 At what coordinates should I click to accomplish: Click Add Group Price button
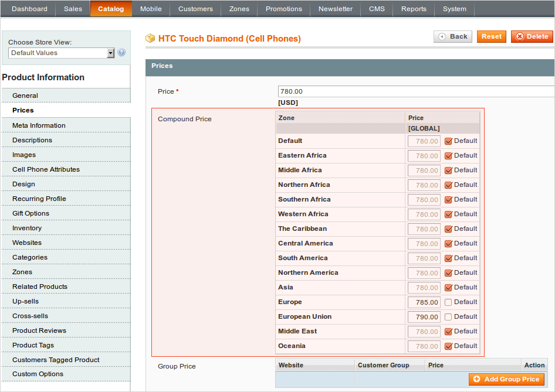click(x=506, y=379)
